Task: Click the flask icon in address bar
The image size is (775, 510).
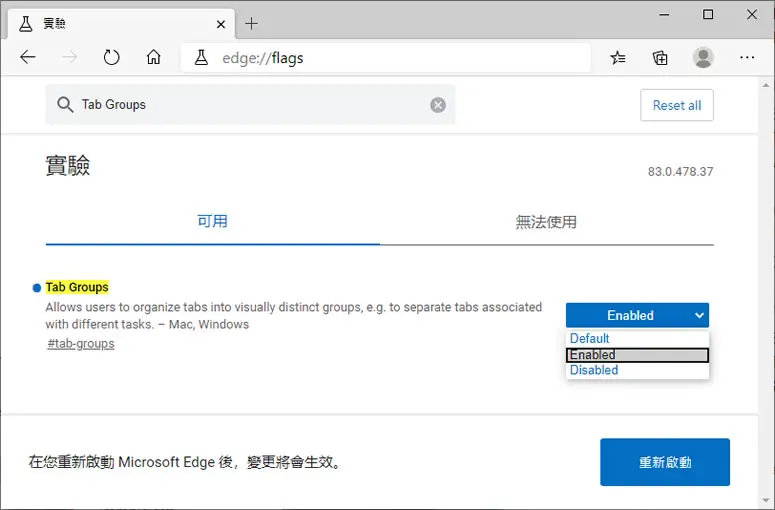Action: (x=201, y=58)
